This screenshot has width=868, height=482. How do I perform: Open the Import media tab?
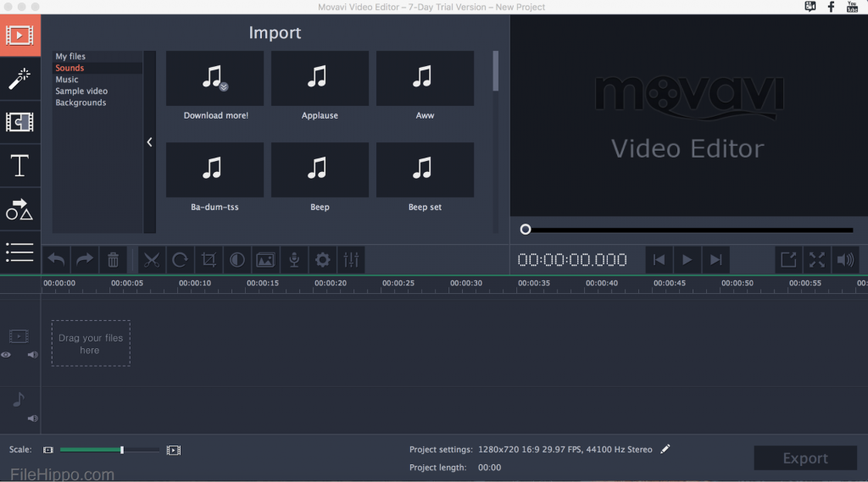[x=20, y=36]
